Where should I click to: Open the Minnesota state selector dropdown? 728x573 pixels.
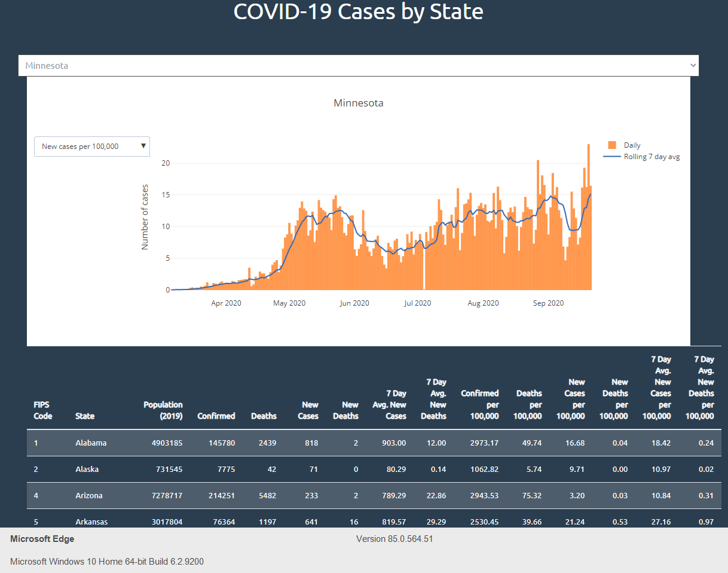pyautogui.click(x=358, y=66)
